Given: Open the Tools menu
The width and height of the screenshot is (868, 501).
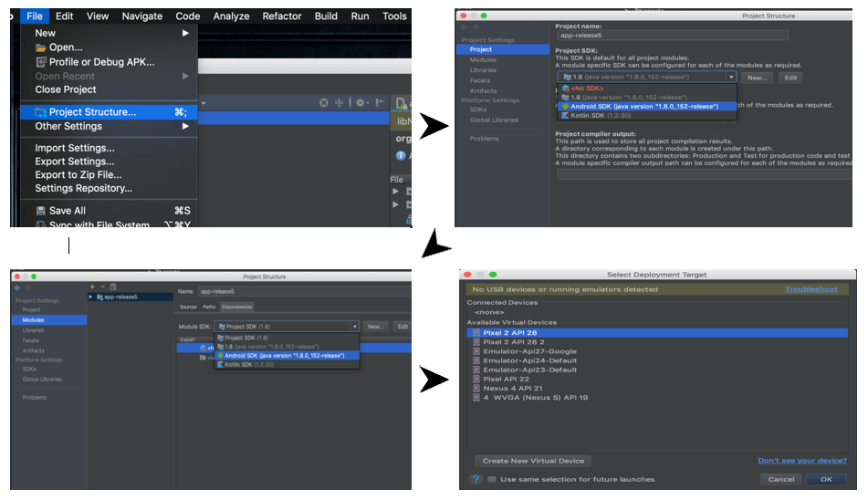Looking at the screenshot, I should 394,16.
